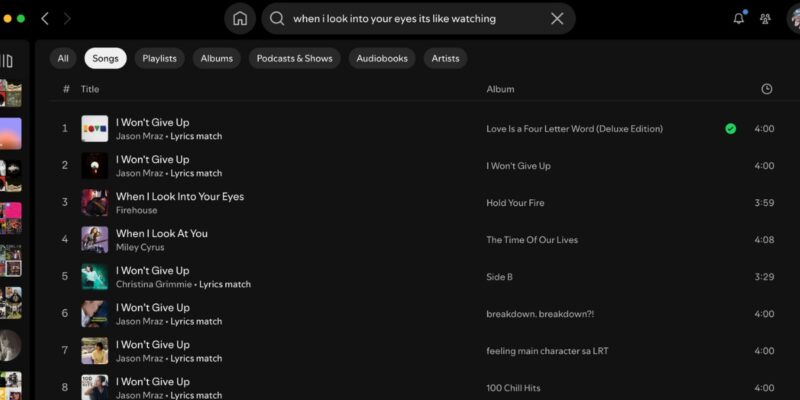800x400 pixels.
Task: Click Firehouse song cover thumbnail
Action: (x=95, y=203)
